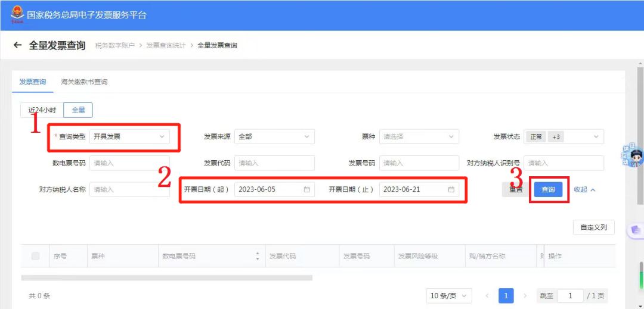Screen dimensions: 644x309
Task: Select the 近24小时 time range option
Action: click(x=42, y=110)
